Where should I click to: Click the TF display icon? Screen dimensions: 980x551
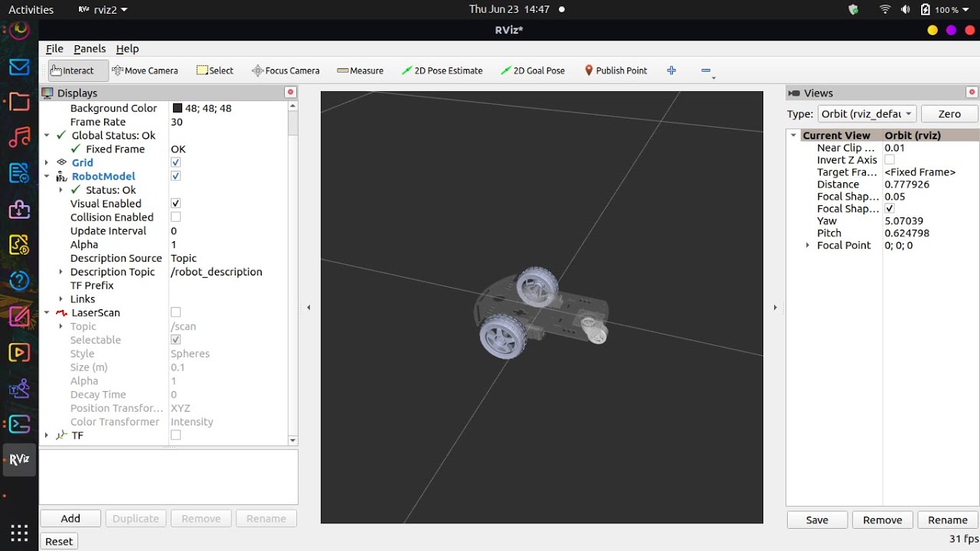point(62,435)
